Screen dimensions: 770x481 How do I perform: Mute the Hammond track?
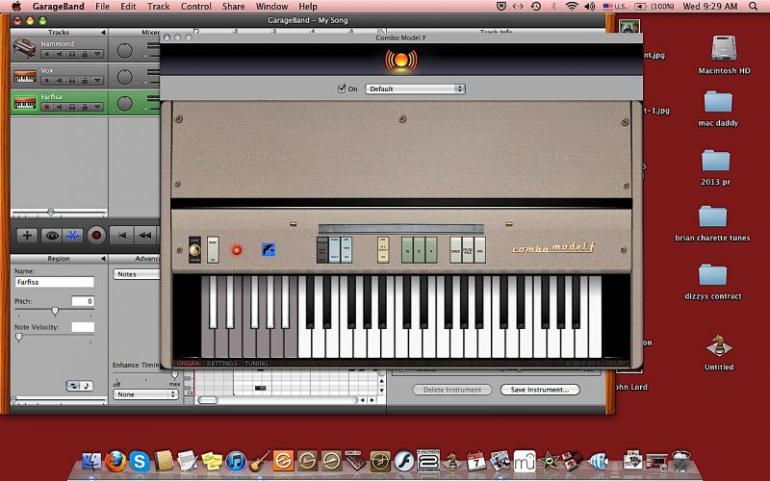tap(59, 54)
